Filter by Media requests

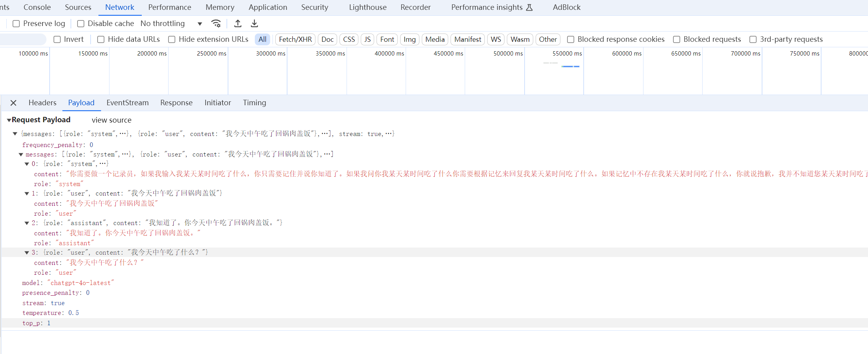click(x=435, y=39)
